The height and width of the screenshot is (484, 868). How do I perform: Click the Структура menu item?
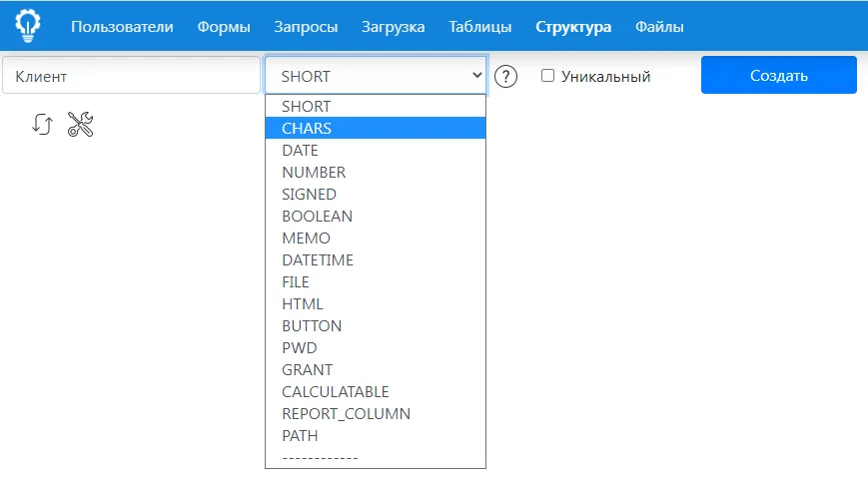573,27
